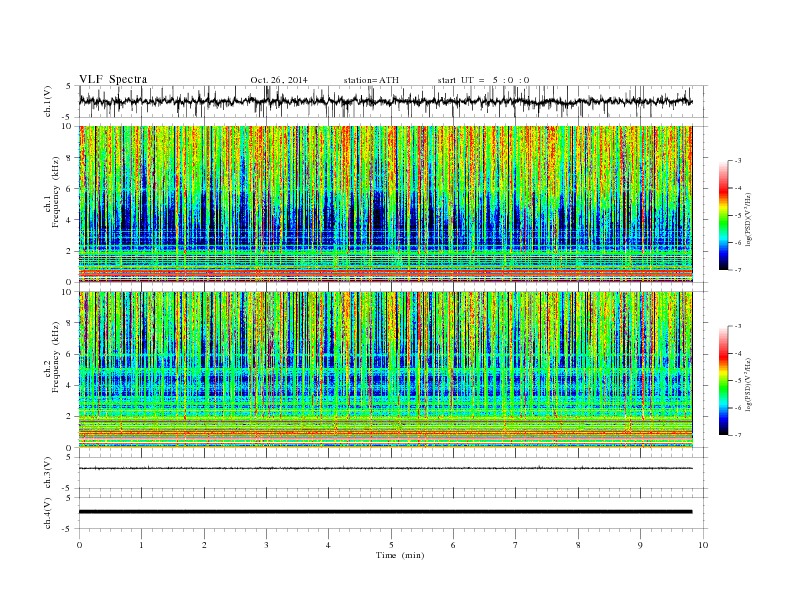Viewport: 792px width, 612px height.
Task: Click the ch.2 spectrogram color bar
Action: pos(724,381)
